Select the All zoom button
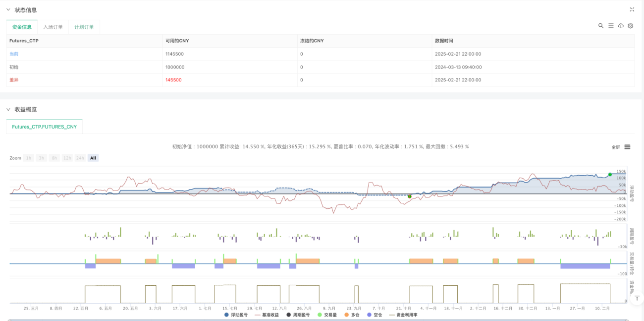The height and width of the screenshot is (321, 644). (93, 158)
